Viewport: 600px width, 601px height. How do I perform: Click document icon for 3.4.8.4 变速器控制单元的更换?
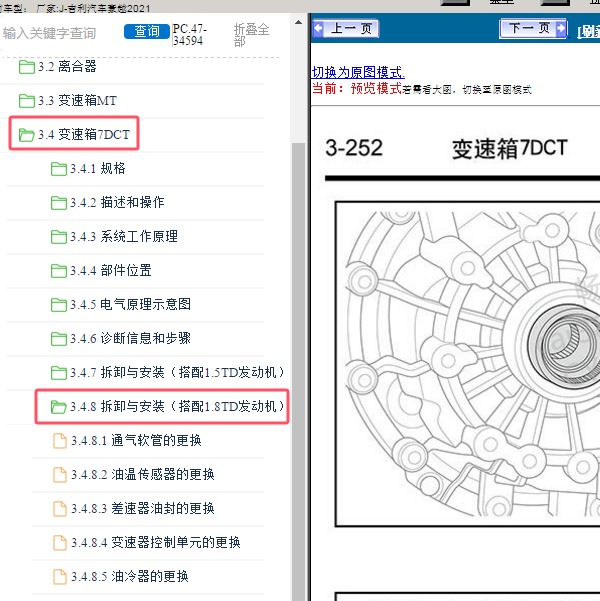point(59,543)
